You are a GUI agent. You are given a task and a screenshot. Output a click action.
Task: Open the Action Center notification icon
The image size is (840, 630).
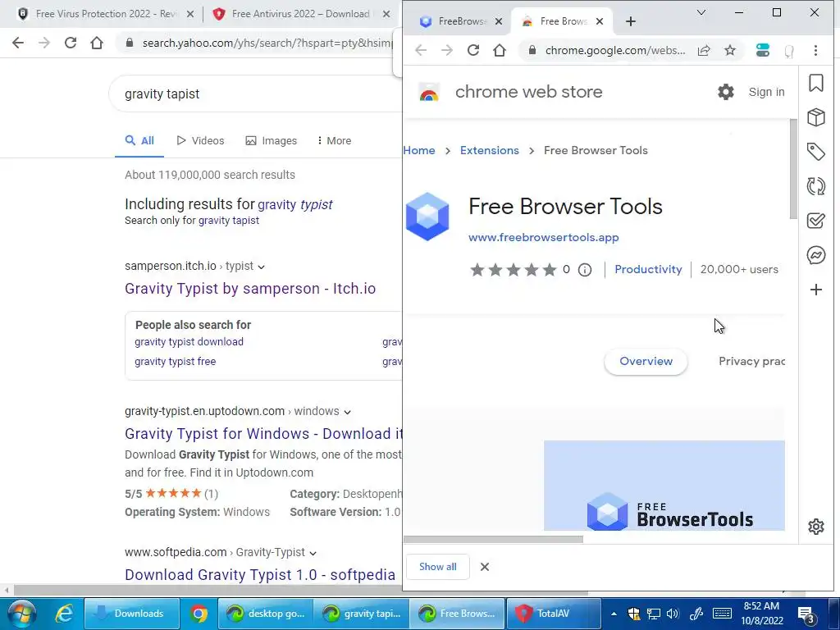tap(806, 614)
